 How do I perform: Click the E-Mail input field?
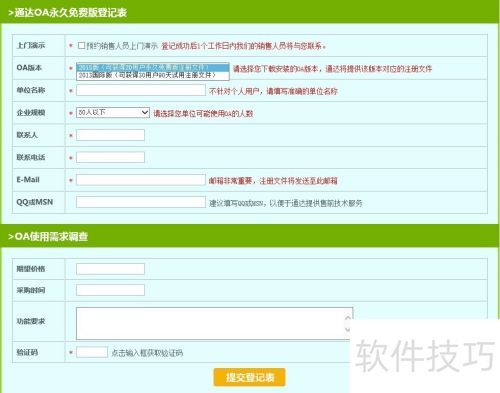(141, 180)
